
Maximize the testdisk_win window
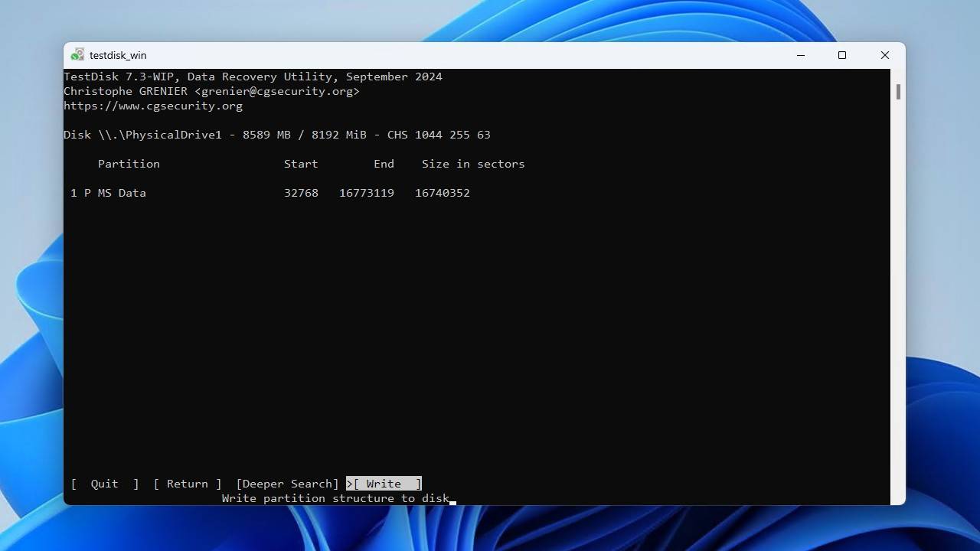click(842, 55)
